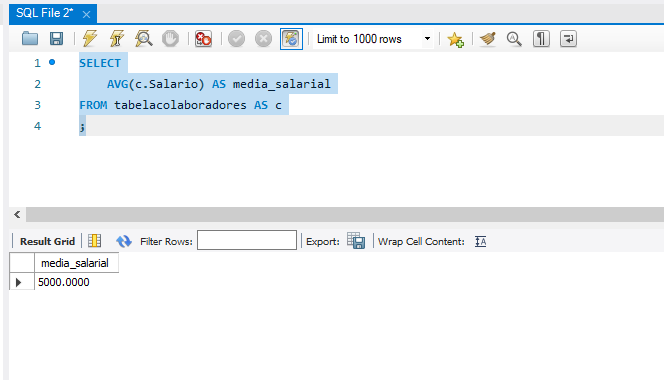Screen dimensions: 664x380
Task: Stop query execution hand icon
Action: tap(170, 39)
